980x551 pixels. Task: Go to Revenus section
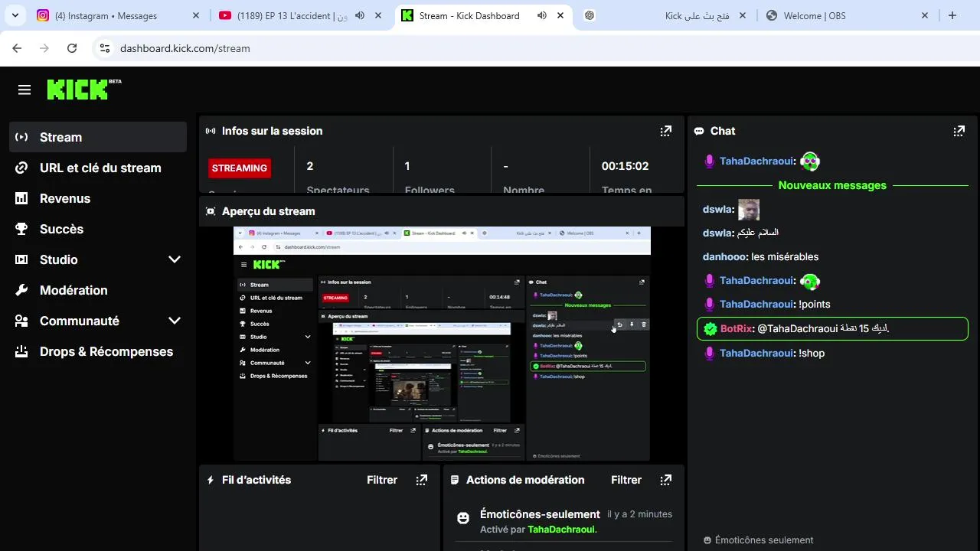(98, 198)
